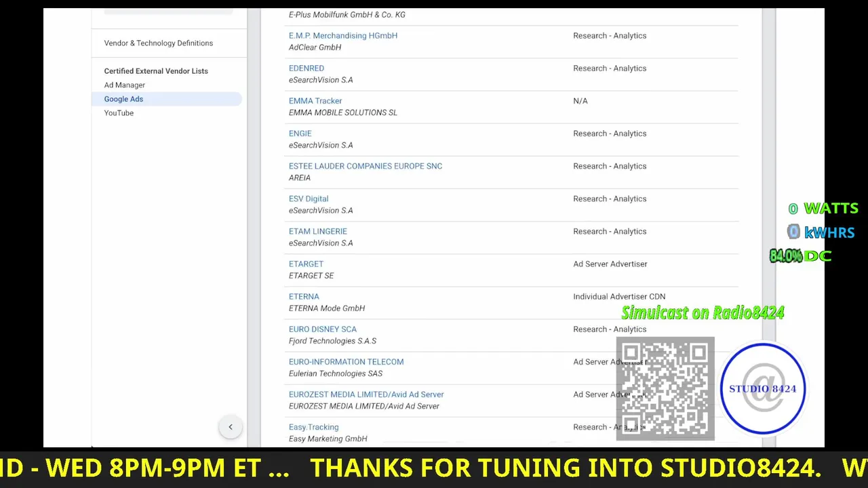Open ETARGET vendor link

[306, 264]
